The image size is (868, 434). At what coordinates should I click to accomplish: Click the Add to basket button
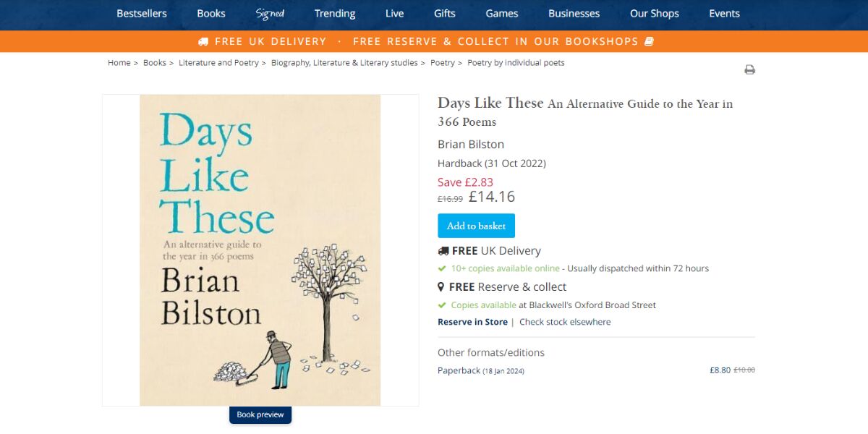click(x=476, y=225)
